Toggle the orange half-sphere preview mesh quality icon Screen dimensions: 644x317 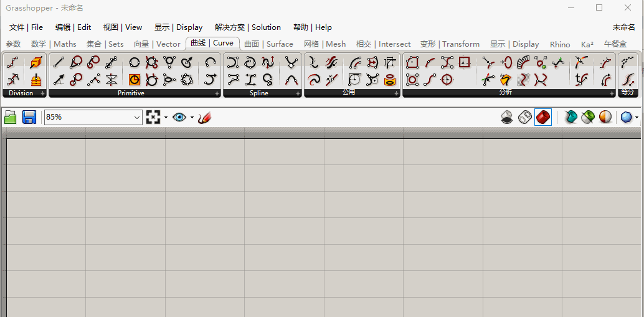pos(605,118)
